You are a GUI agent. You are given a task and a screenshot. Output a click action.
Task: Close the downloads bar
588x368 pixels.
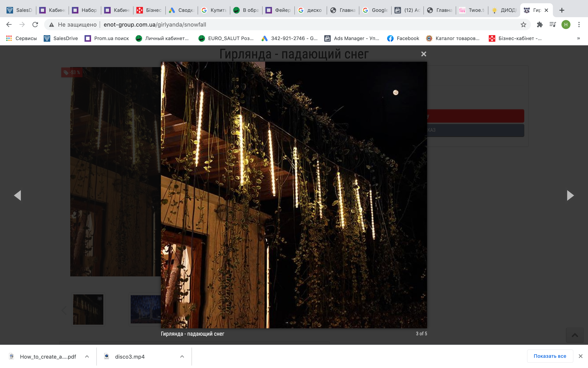581,356
